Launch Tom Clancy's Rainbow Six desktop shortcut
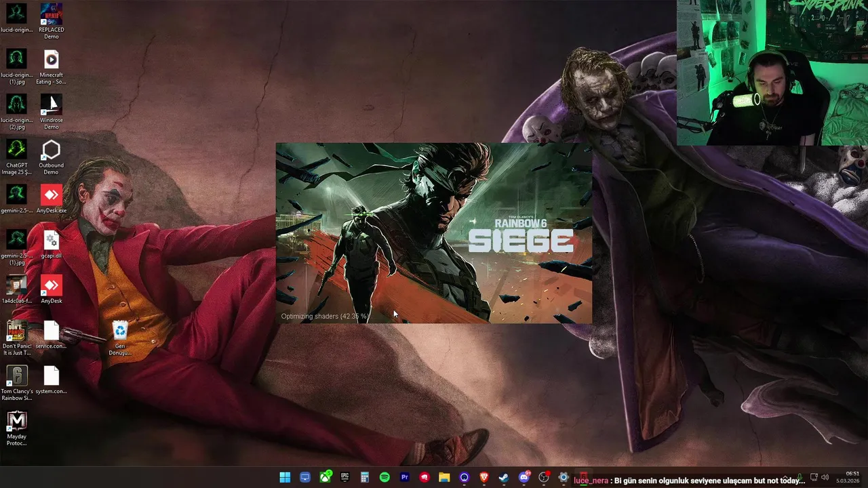Image resolution: width=868 pixels, height=488 pixels. (16, 384)
